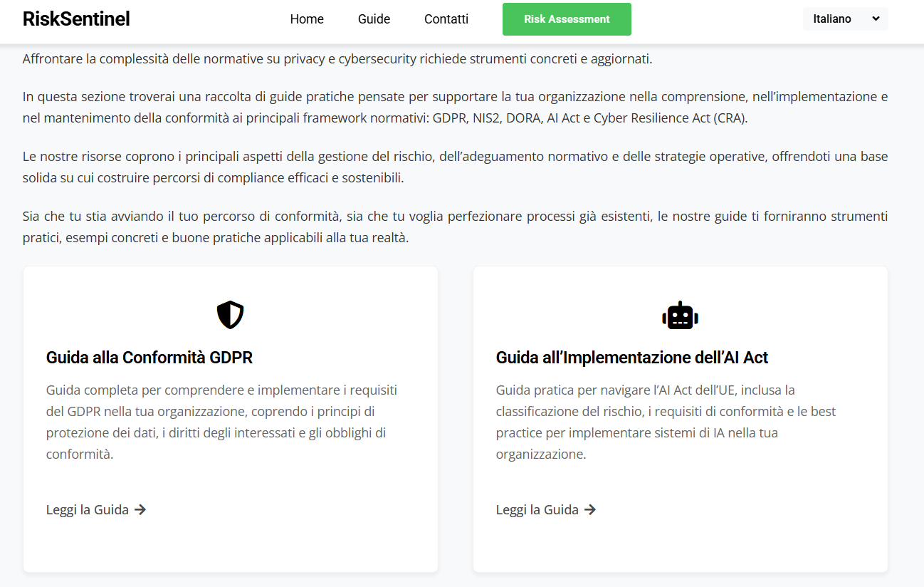Go to the Home menu item
Image resolution: width=924 pixels, height=587 pixels.
point(307,19)
